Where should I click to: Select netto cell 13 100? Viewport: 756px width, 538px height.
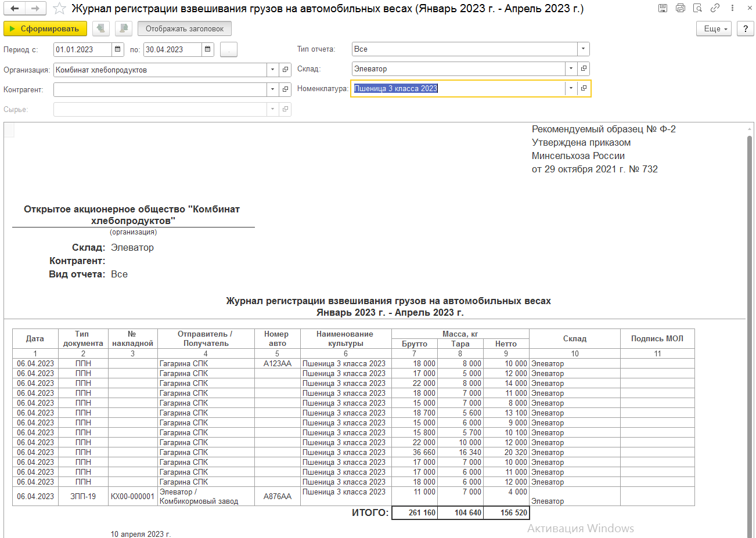pyautogui.click(x=506, y=413)
